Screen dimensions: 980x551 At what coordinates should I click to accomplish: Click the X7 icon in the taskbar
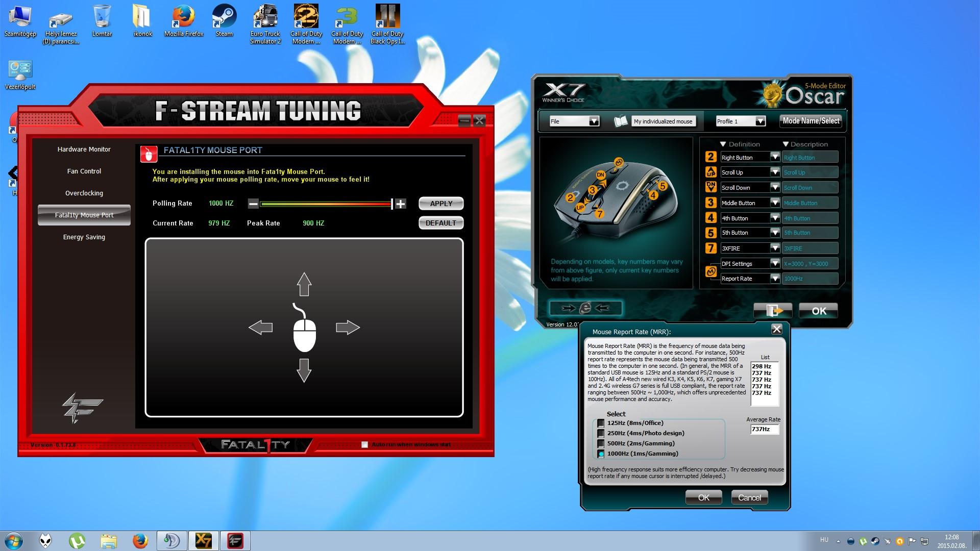pos(203,540)
